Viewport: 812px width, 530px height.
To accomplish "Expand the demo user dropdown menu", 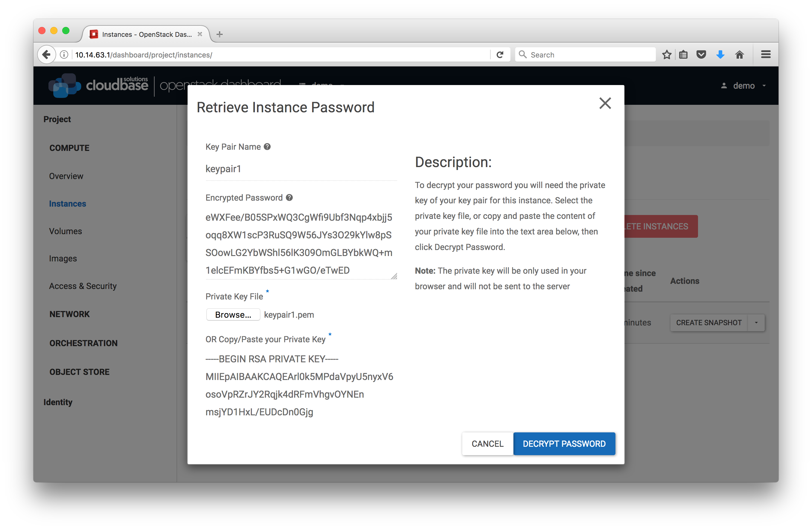I will (x=744, y=86).
